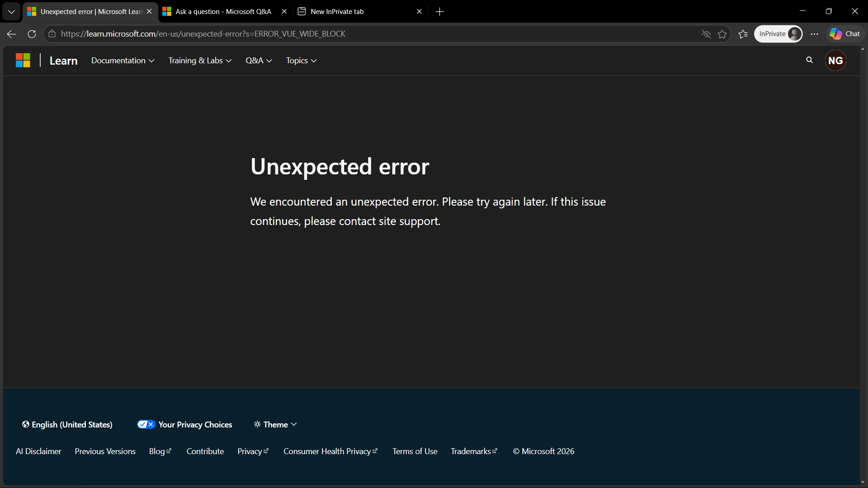The width and height of the screenshot is (868, 488).
Task: View site information lock icon in address bar
Action: coord(52,34)
